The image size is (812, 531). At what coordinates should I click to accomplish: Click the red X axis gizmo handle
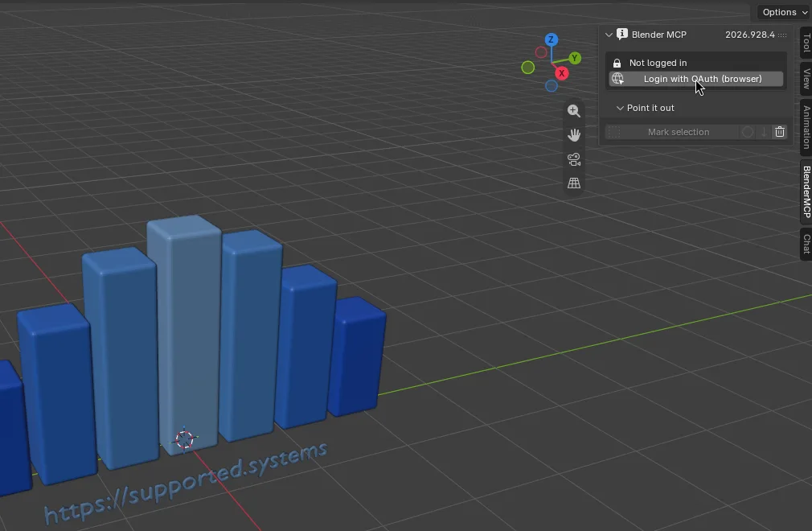561,73
